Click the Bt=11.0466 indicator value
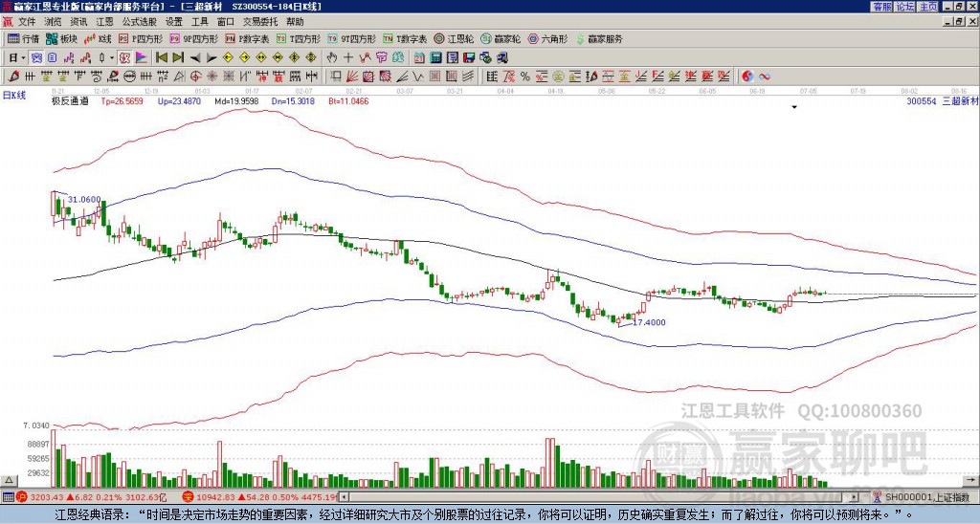The height and width of the screenshot is (524, 980). click(348, 101)
